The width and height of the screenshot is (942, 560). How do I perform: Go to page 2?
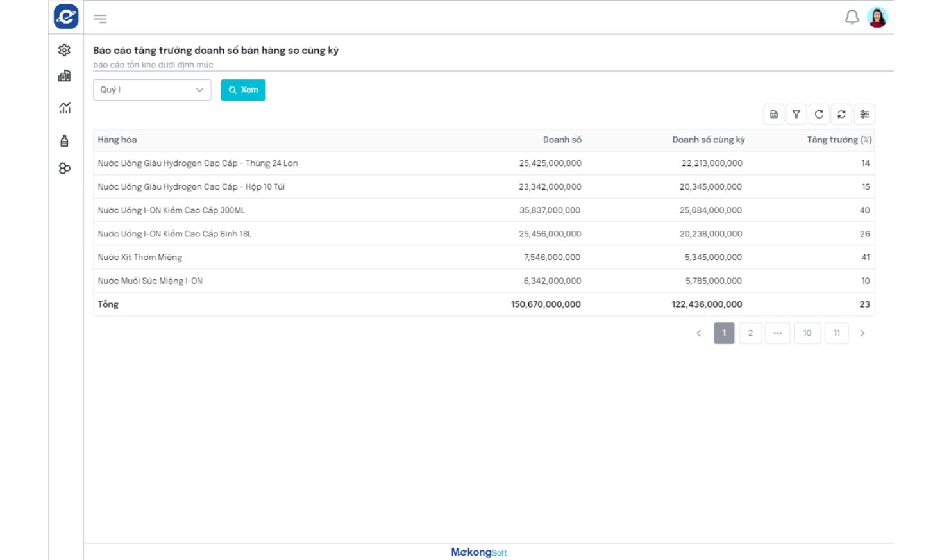coord(750,333)
